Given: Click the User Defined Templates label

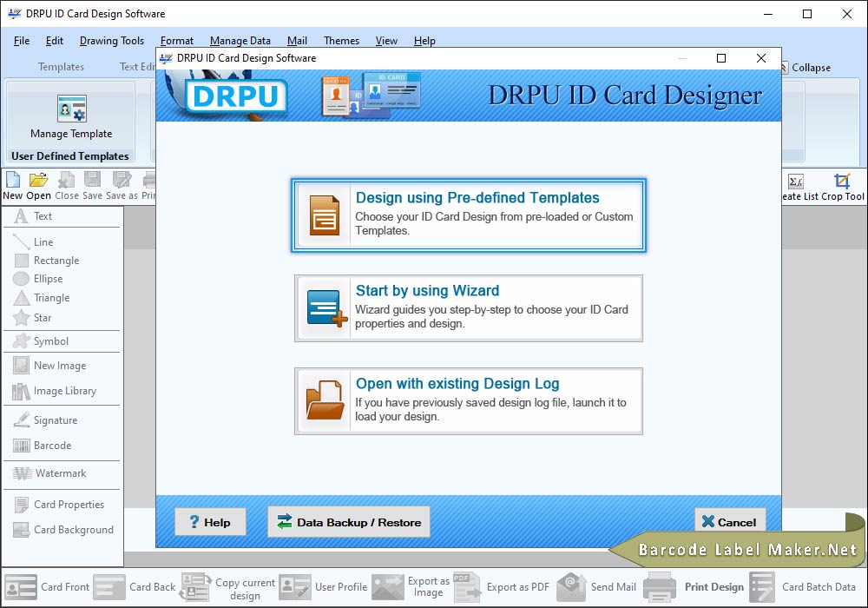Looking at the screenshot, I should pos(70,156).
